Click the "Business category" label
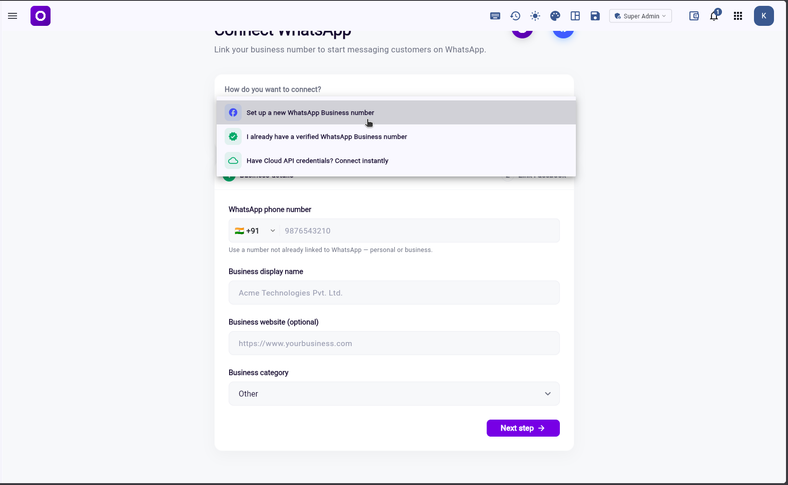 pos(258,372)
